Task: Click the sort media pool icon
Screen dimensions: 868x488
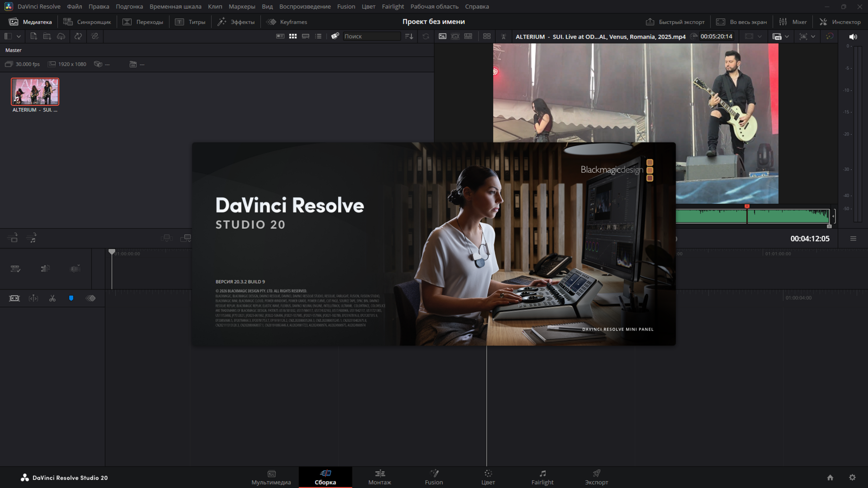Action: 409,36
